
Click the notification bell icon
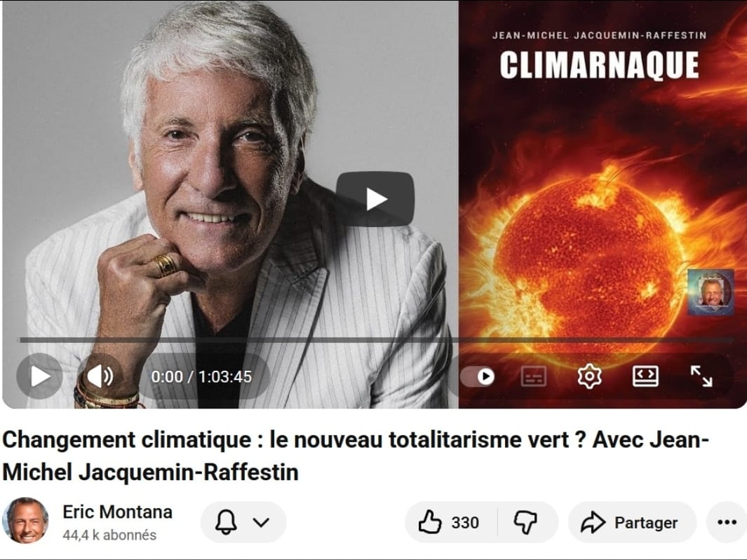pos(226,522)
